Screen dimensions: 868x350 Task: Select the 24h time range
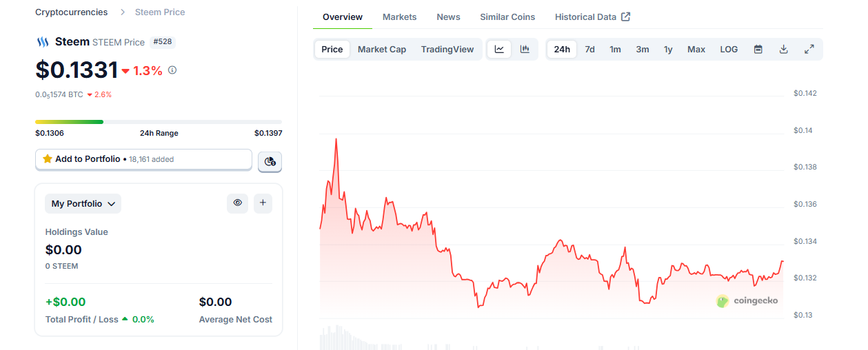pyautogui.click(x=562, y=49)
